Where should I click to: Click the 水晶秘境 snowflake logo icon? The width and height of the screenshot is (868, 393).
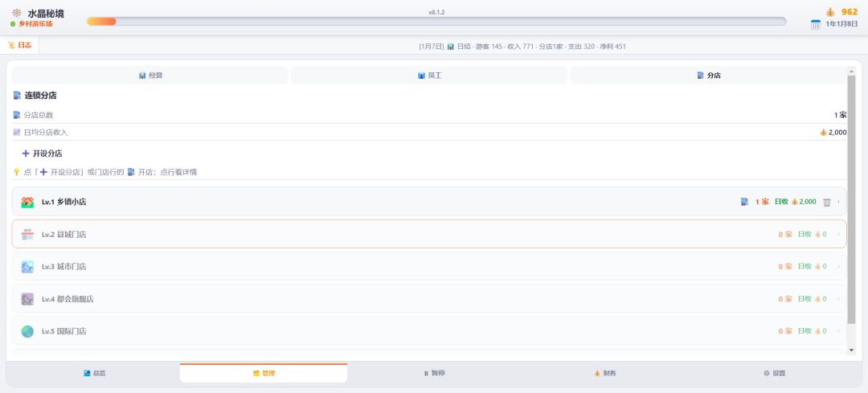coord(17,13)
